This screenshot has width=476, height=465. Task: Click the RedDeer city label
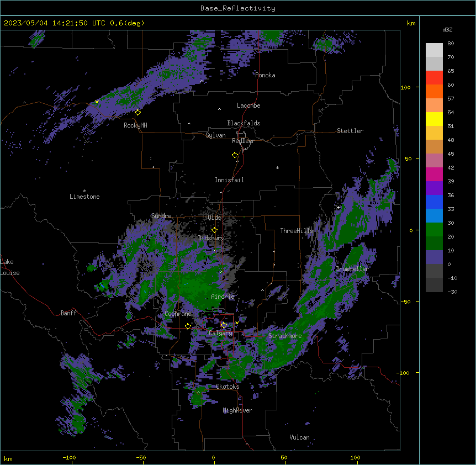click(243, 141)
